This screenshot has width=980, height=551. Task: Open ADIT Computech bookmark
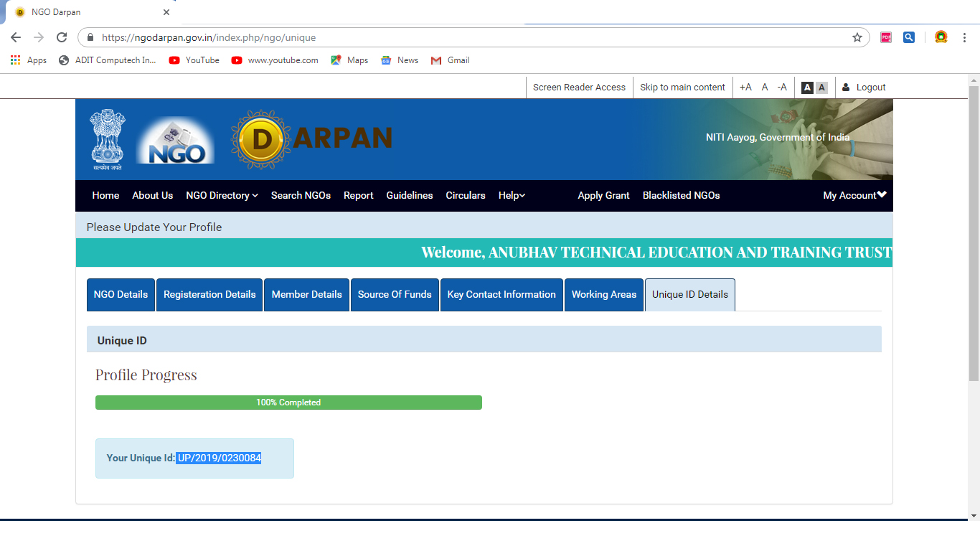coord(107,60)
